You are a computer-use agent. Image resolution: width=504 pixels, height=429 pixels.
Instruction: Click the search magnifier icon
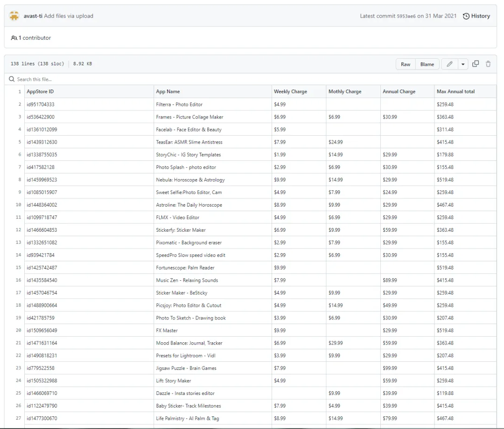12,79
